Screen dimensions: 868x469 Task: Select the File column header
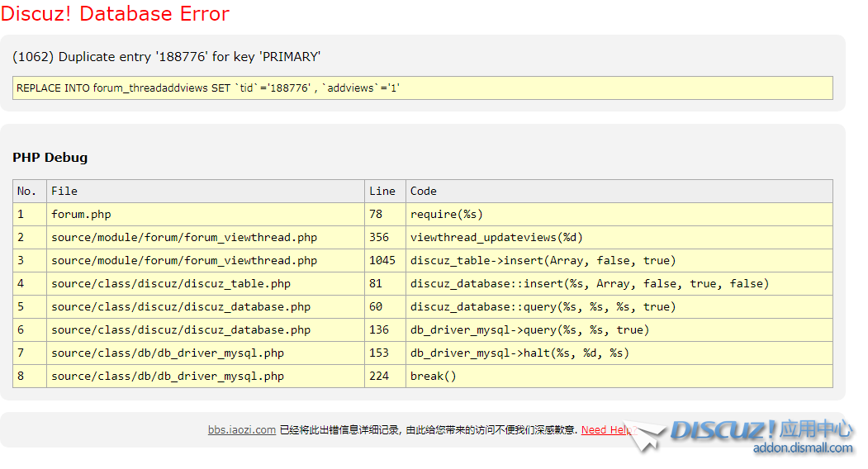pos(64,191)
